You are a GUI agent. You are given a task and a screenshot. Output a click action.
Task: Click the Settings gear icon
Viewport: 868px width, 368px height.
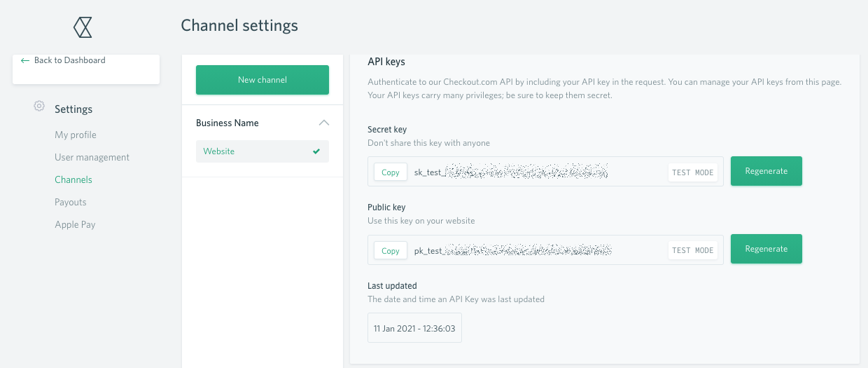pos(39,107)
